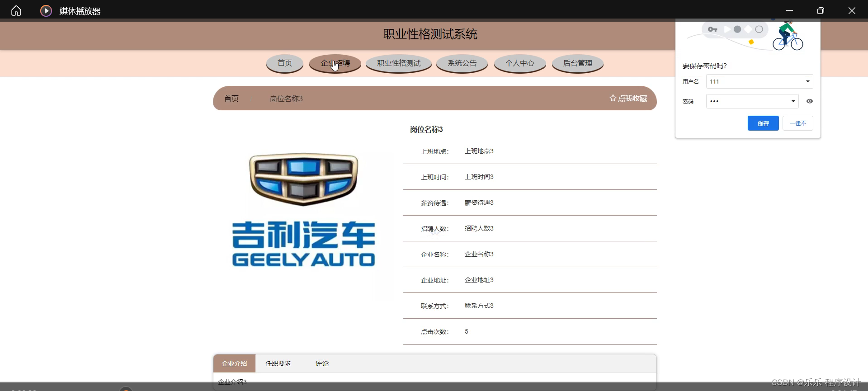Screen dimensions: 868x391
Task: Open the 用户名 dropdown in the save password dialog
Action: (759, 81)
